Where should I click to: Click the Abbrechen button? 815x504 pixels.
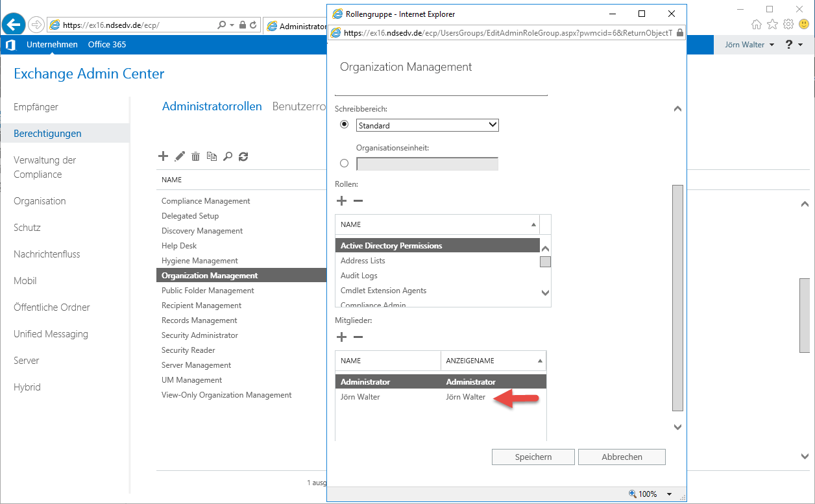(x=622, y=457)
